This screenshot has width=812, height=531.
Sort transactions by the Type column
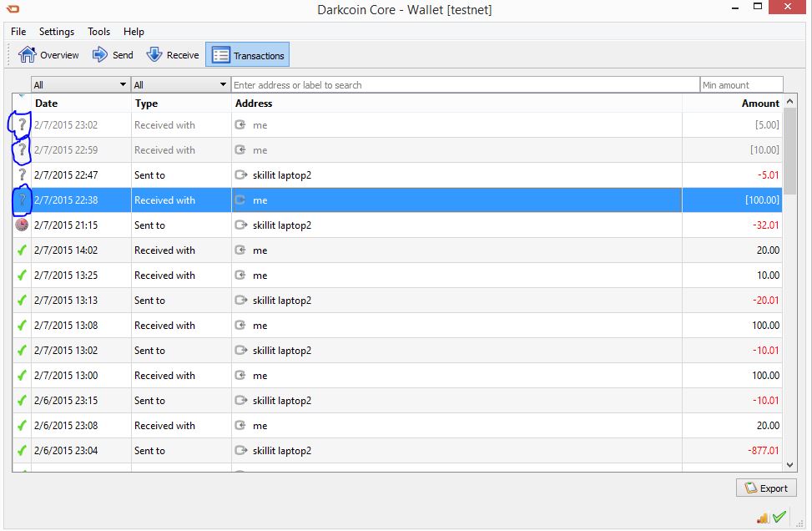point(181,103)
